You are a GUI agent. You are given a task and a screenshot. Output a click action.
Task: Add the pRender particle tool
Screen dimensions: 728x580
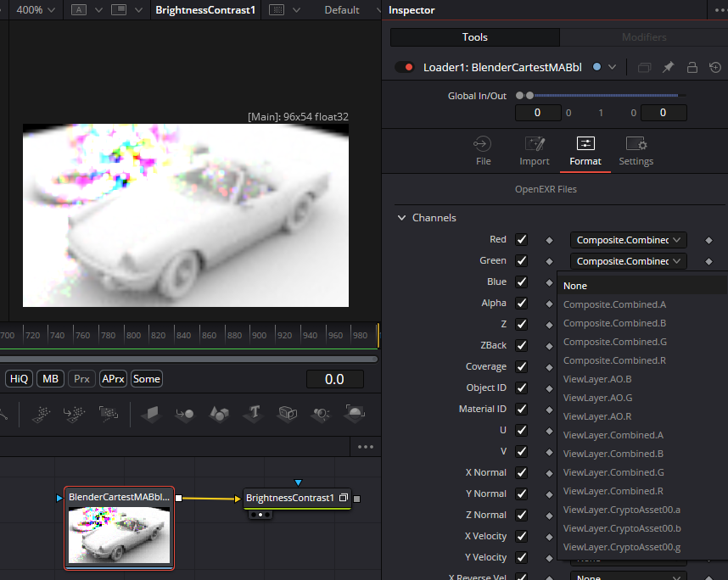pyautogui.click(x=108, y=414)
